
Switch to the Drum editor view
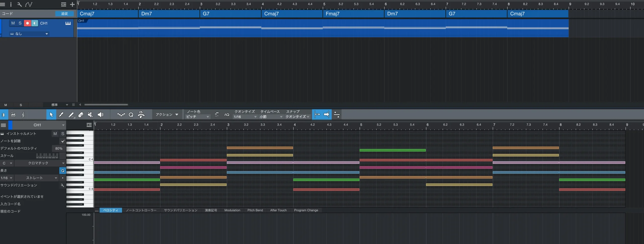coord(13,115)
